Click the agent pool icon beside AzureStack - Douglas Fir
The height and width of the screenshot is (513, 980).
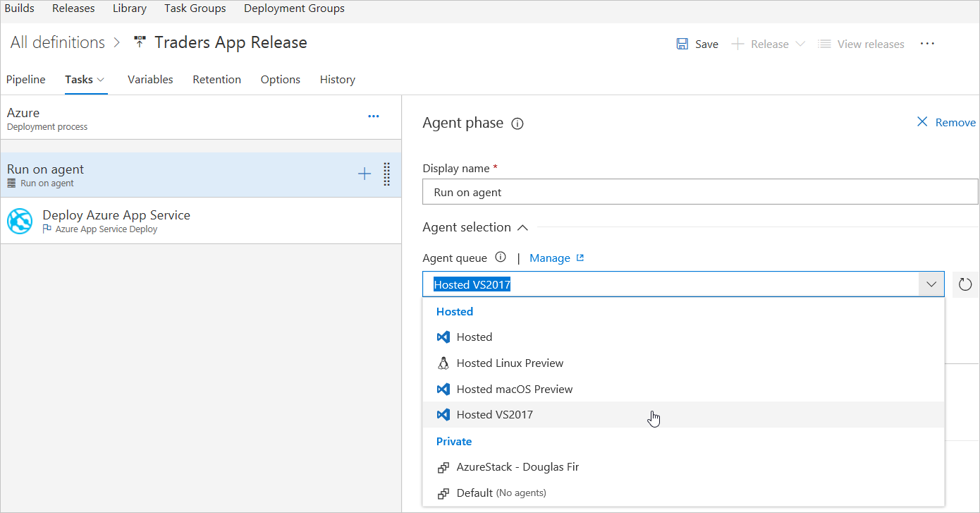click(443, 467)
